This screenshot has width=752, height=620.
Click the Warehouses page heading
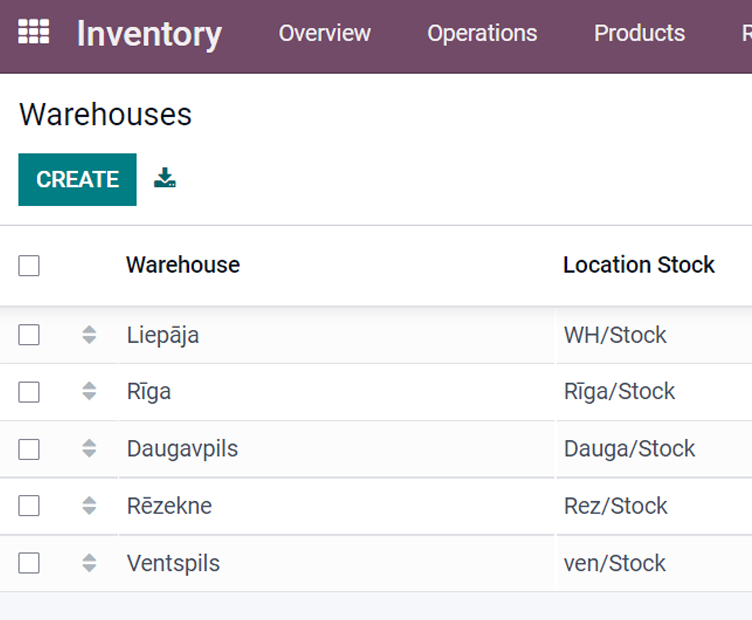pos(106,115)
